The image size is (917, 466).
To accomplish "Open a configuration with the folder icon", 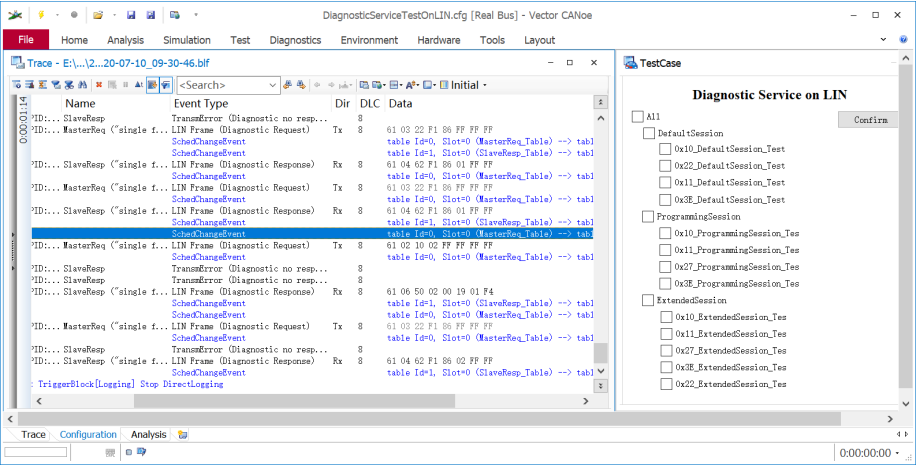I will (98, 15).
